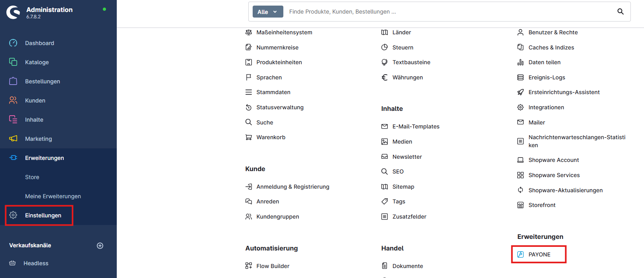Click the Ersteinrichtungs-Assistent rocket icon
Image resolution: width=644 pixels, height=278 pixels.
520,92
